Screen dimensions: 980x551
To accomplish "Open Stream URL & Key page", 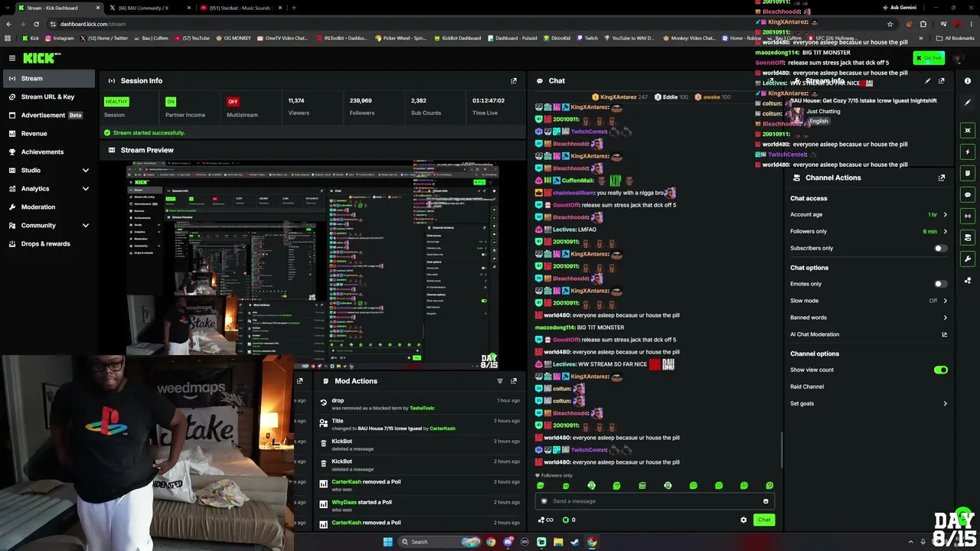I will (49, 96).
